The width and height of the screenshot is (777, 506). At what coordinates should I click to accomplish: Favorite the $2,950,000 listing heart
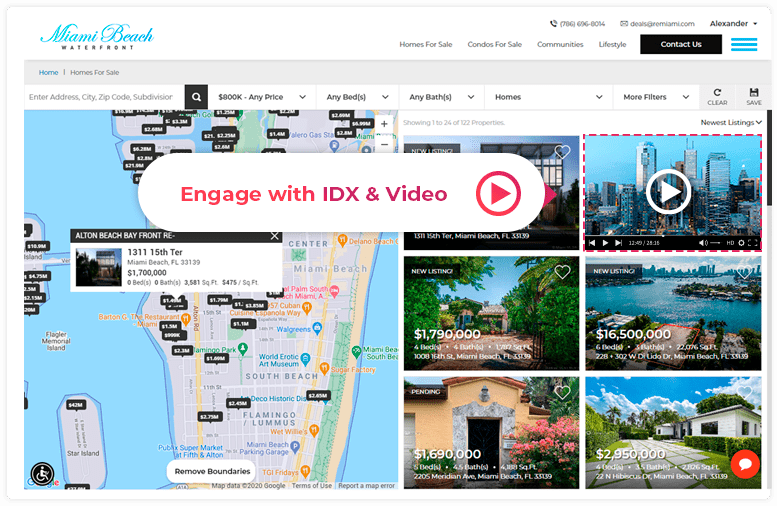(x=744, y=392)
